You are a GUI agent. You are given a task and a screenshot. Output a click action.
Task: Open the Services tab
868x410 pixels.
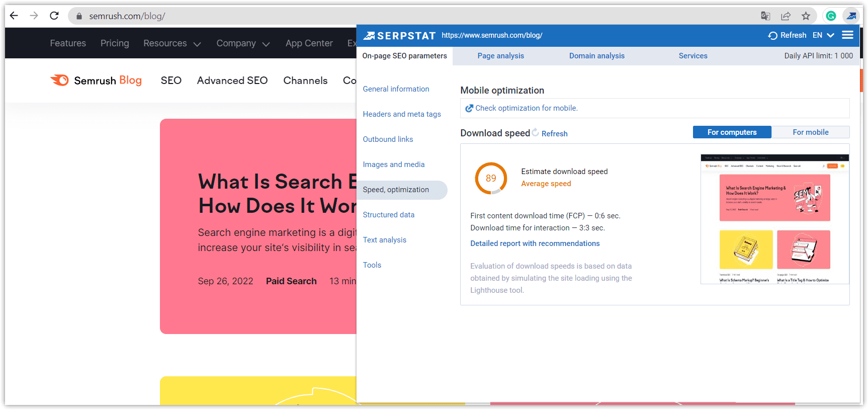click(x=692, y=56)
